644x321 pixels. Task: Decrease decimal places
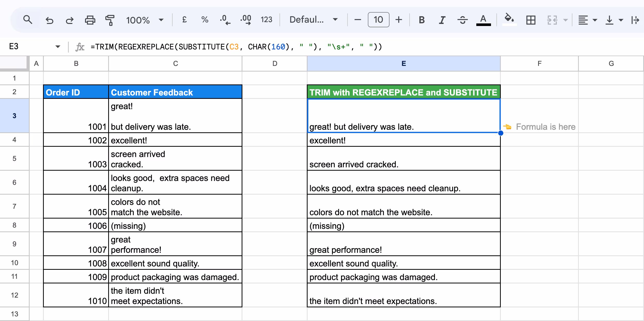pos(225,20)
